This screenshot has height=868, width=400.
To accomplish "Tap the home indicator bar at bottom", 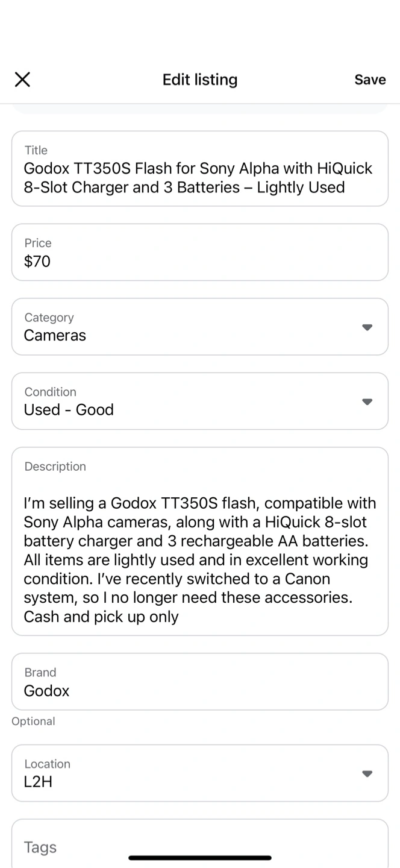I will coord(200,858).
